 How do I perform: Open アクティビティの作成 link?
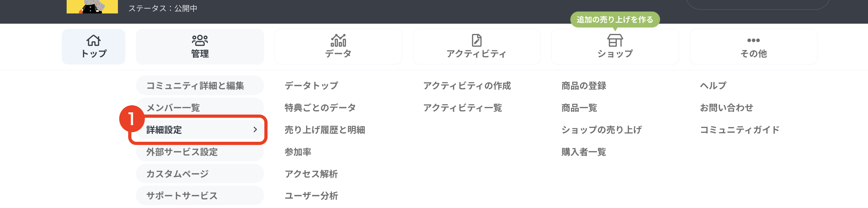[x=467, y=85]
